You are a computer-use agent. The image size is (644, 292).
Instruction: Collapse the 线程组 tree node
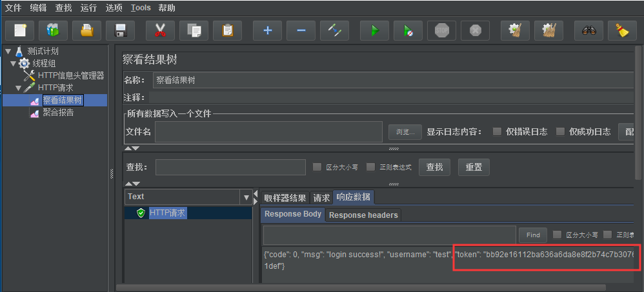(13, 64)
